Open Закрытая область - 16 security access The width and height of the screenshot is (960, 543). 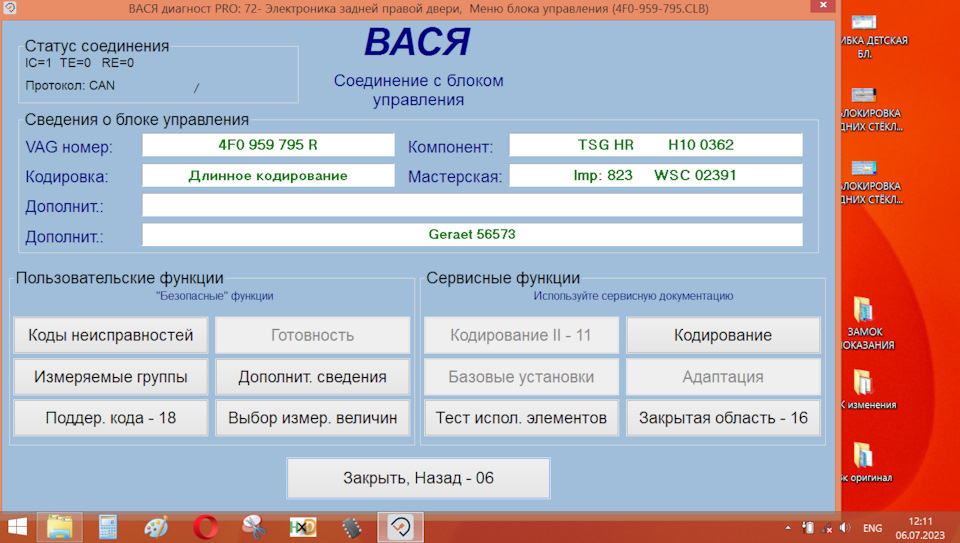723,418
